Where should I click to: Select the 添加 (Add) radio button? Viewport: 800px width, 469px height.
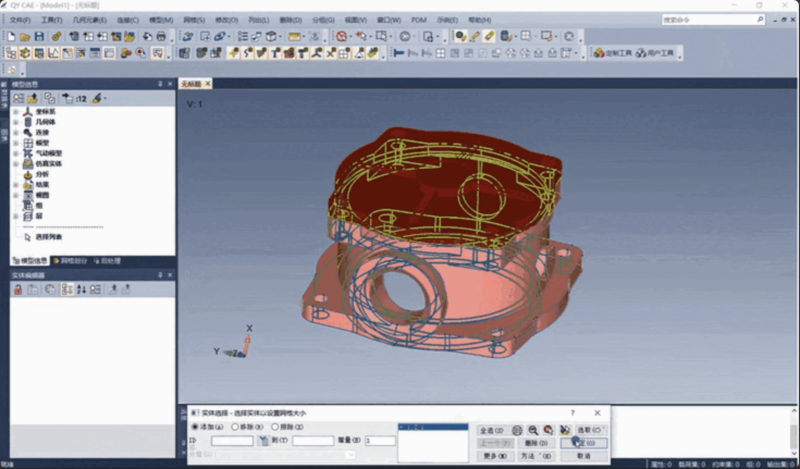pyautogui.click(x=196, y=426)
